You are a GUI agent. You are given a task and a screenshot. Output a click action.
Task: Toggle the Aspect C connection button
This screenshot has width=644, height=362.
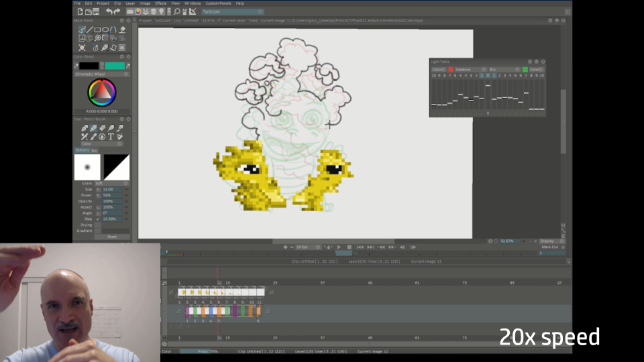98,207
